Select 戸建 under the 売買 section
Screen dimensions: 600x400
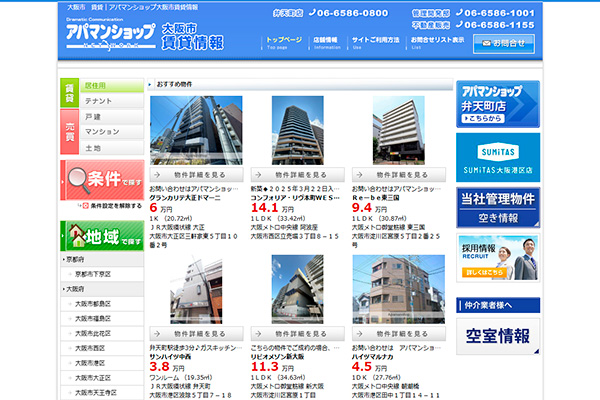[x=112, y=117]
